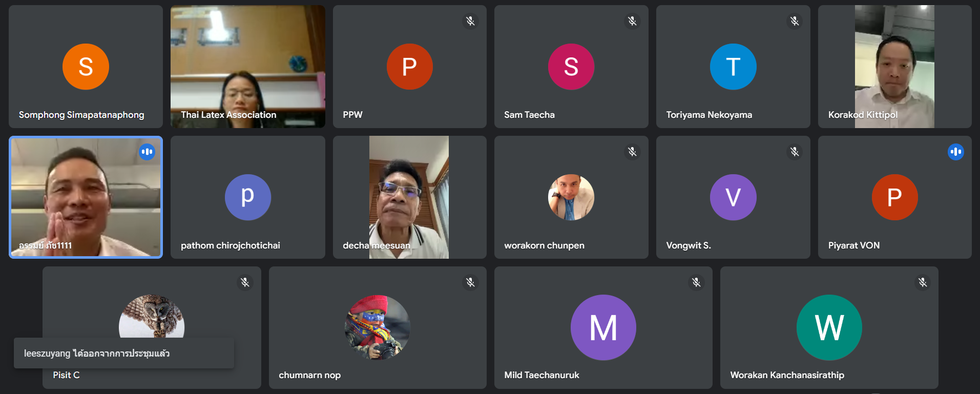Click the red P avatar of Piyarat VON

click(895, 197)
